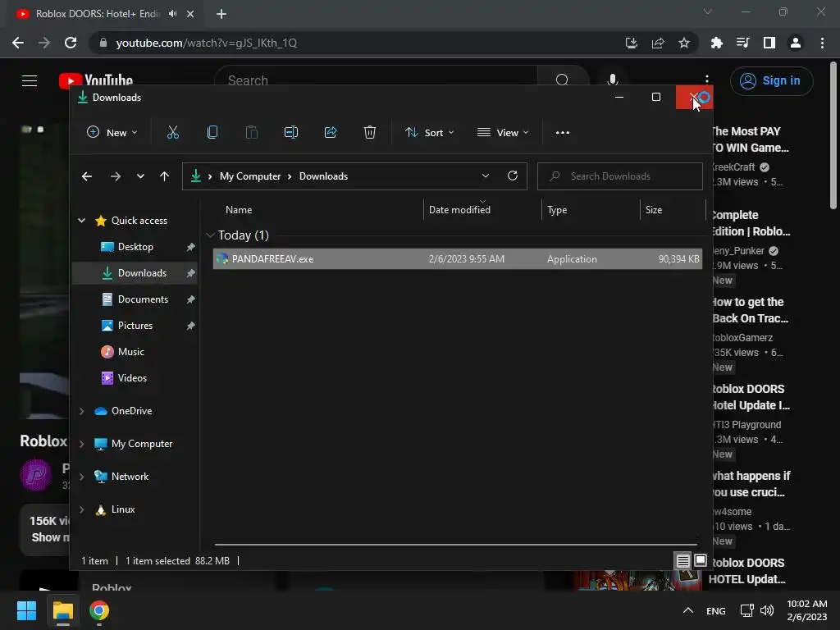Click the YouTube page vertical scrollbar
This screenshot has width=840, height=630.
[x=833, y=135]
